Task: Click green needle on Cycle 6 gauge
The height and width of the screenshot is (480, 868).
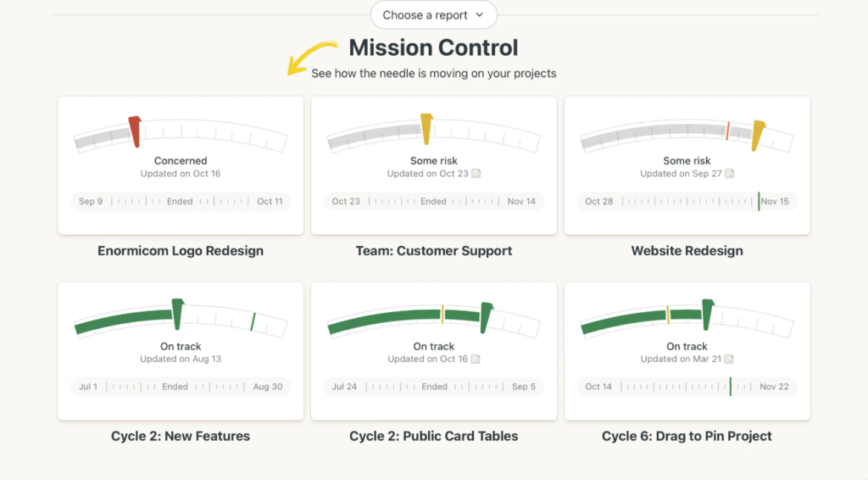Action: point(707,313)
